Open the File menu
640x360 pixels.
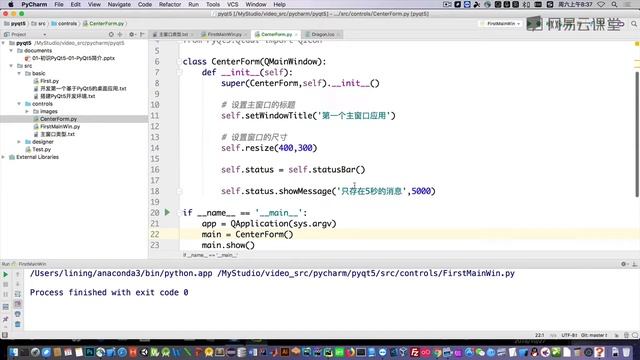(x=59, y=4)
